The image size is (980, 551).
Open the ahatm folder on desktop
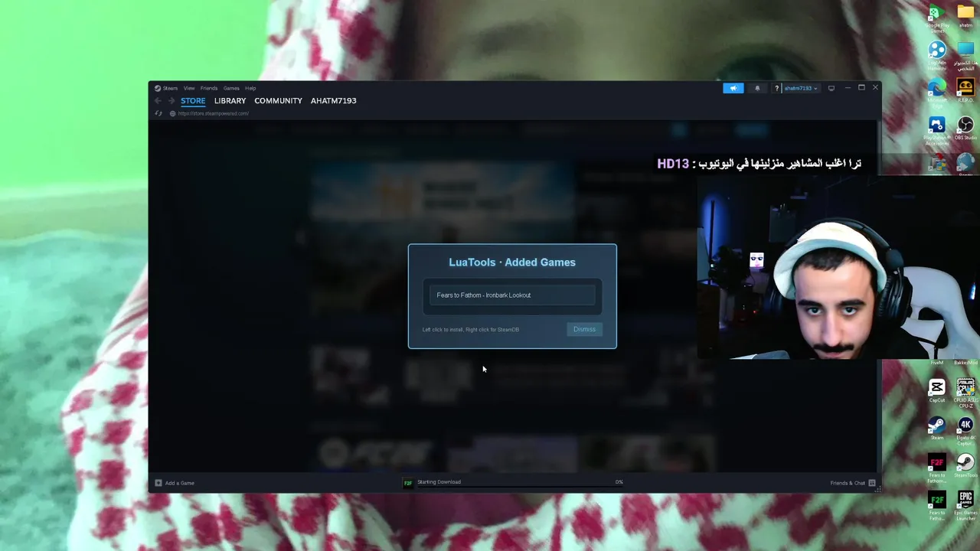(965, 15)
